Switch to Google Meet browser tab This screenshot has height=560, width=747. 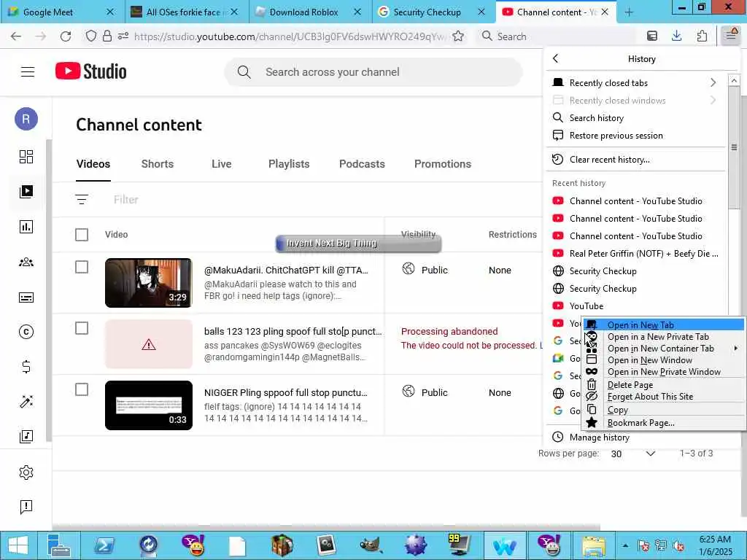point(63,12)
